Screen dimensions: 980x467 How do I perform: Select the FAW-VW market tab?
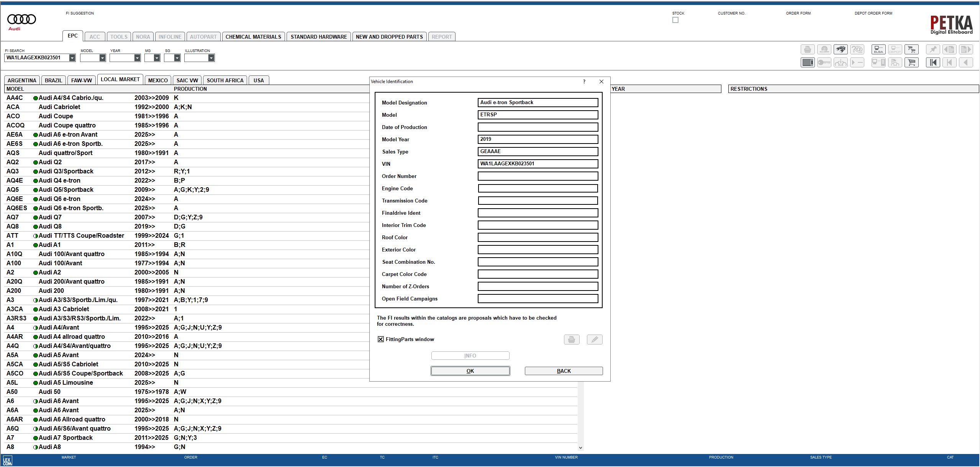[82, 80]
